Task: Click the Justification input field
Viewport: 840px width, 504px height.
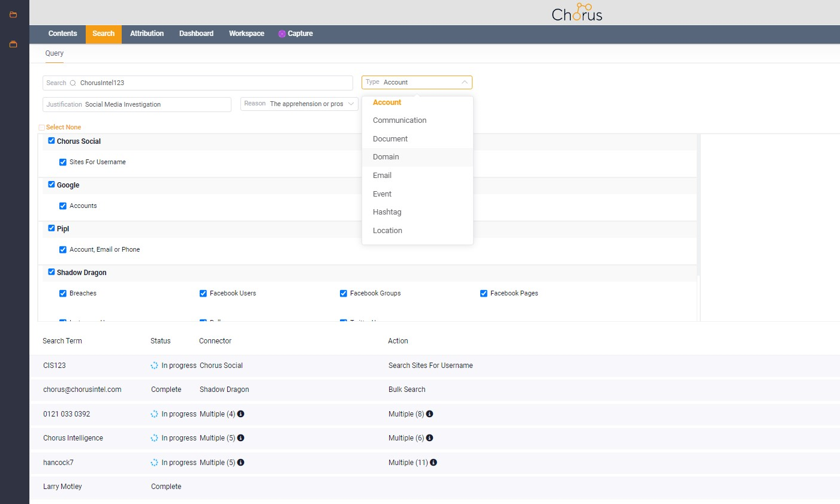Action: point(156,105)
